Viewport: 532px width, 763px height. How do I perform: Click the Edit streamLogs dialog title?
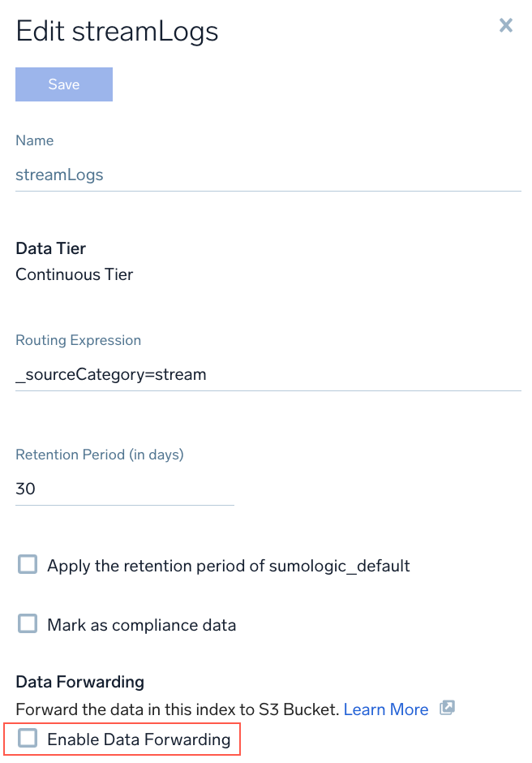(117, 31)
